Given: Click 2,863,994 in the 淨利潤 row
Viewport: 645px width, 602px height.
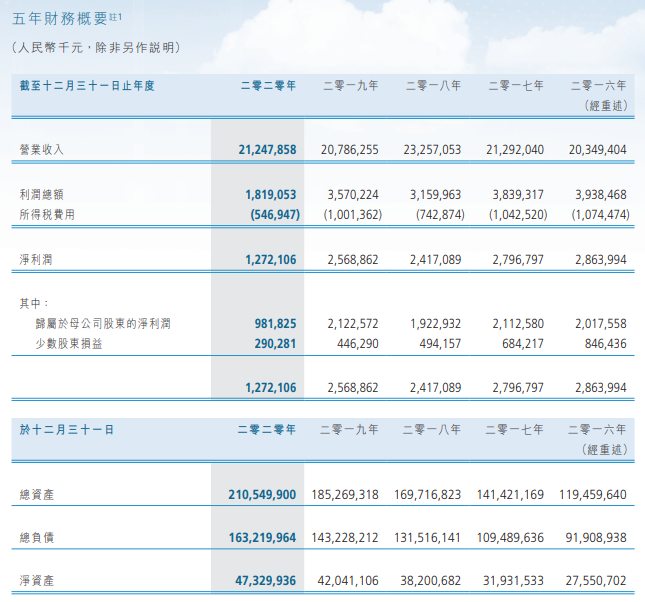Looking at the screenshot, I should (601, 259).
